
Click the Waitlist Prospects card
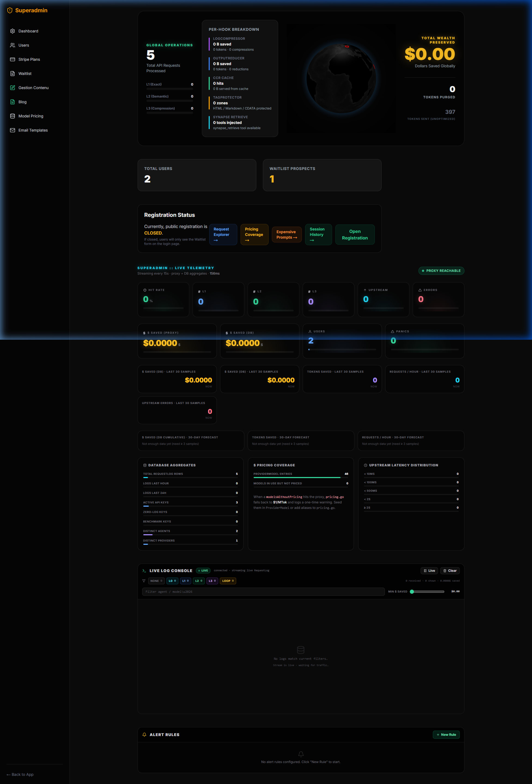[322, 175]
